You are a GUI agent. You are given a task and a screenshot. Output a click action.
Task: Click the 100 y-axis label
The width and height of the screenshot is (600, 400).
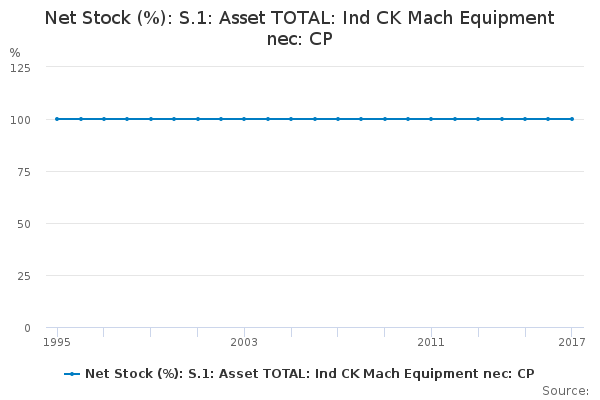tap(21, 119)
